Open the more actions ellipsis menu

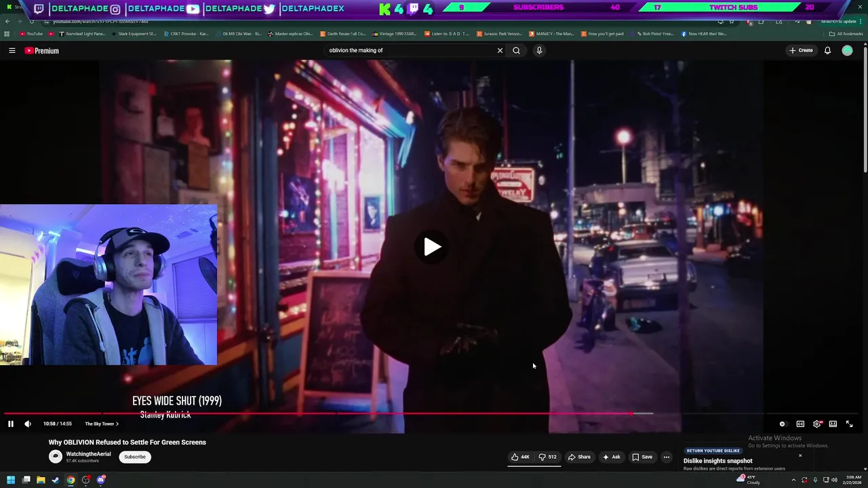(667, 457)
